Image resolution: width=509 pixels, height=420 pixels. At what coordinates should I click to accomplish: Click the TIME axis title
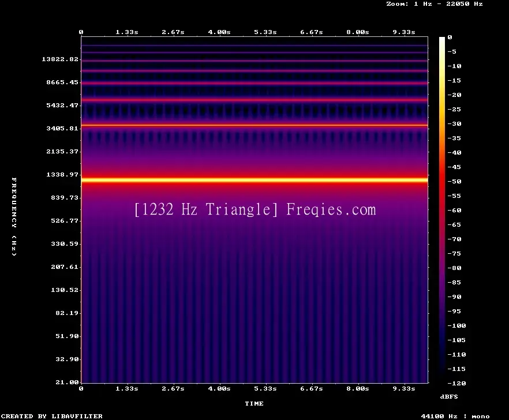(254, 403)
